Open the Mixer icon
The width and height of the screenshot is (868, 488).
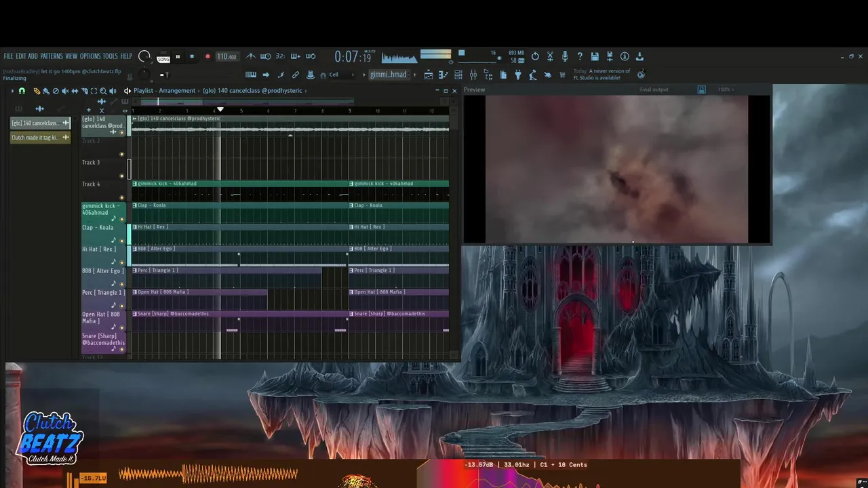pyautogui.click(x=473, y=75)
